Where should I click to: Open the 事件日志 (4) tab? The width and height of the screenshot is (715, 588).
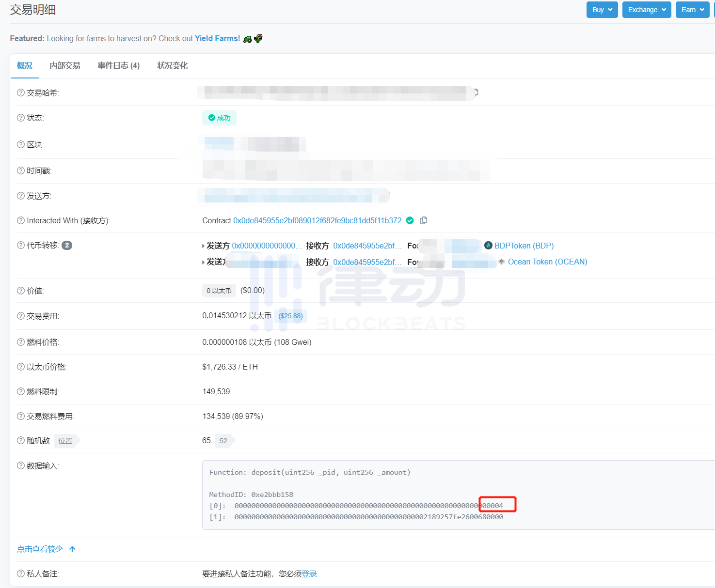coord(119,65)
